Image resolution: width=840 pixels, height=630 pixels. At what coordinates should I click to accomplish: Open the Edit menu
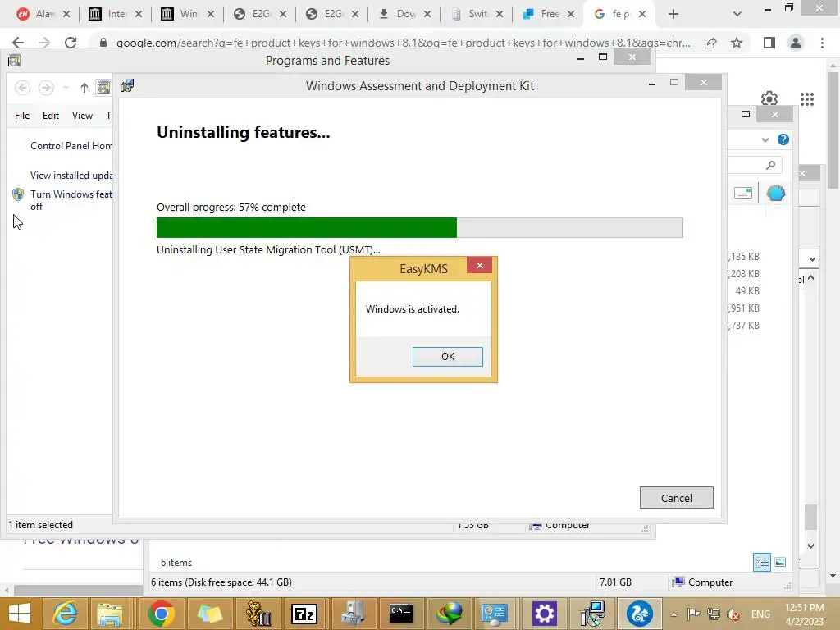[x=51, y=115]
